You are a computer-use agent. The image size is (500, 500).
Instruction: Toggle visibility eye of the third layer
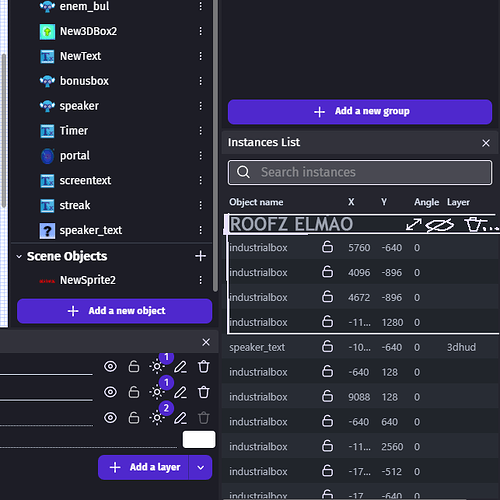coord(110,418)
